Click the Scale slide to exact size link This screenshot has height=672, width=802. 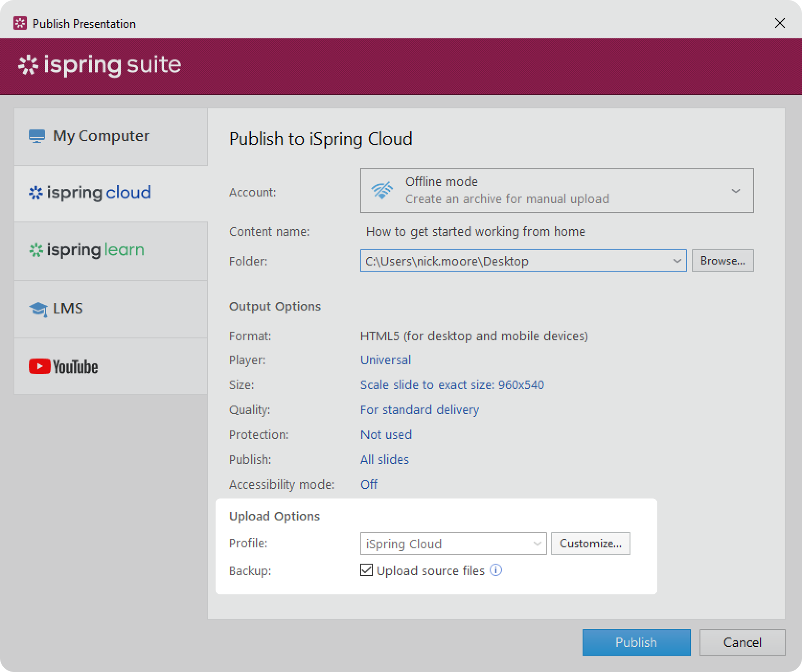coord(452,385)
